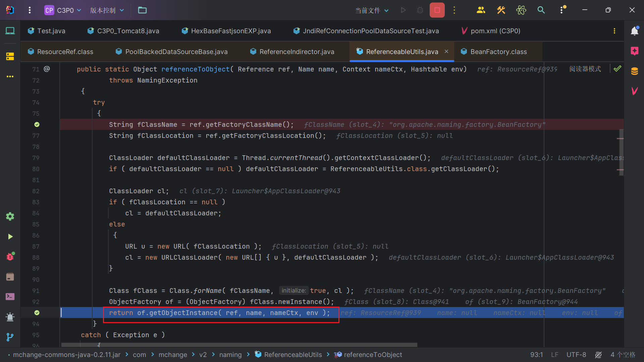Viewport: 644px width, 362px height.
Task: Expand the C3P0 project dropdown
Action: (x=63, y=10)
